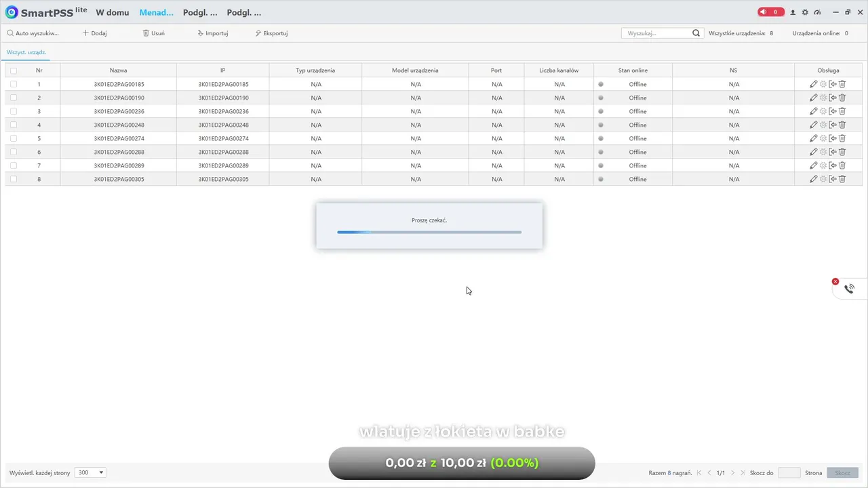Delete device 3K01ED2PAG00248 with trash icon
Screen dimensions: 868x488
842,125
